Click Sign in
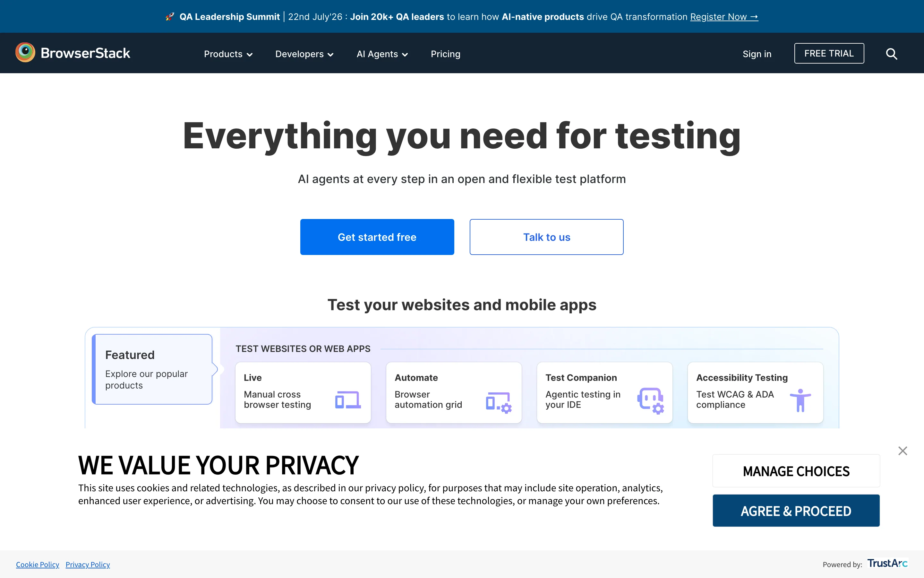This screenshot has height=578, width=924. click(x=757, y=54)
